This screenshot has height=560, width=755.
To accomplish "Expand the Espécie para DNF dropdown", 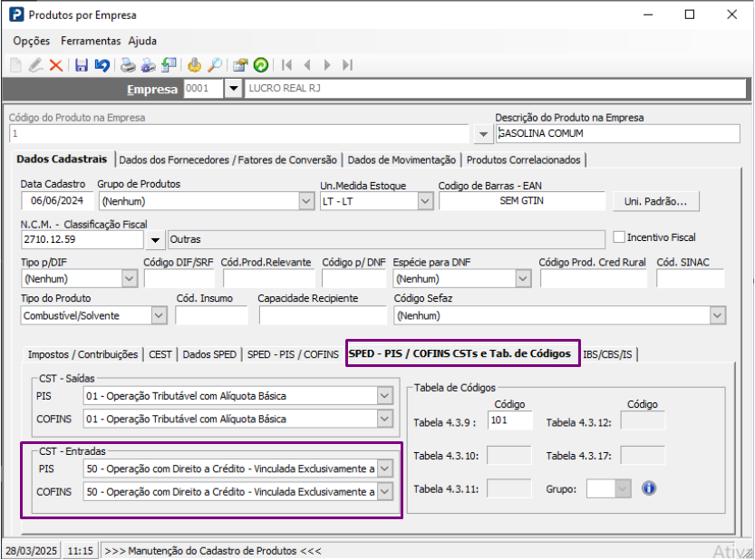I will click(x=523, y=279).
